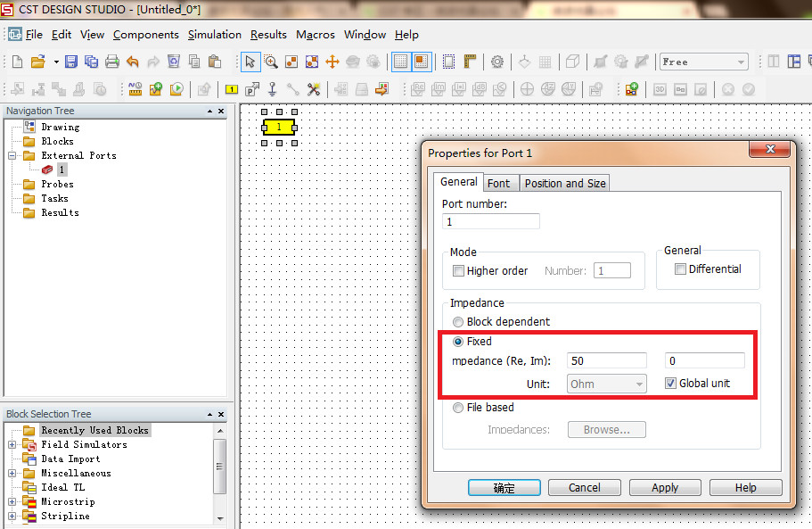Switch to the Position and Size tab
Viewport: 812px width, 529px height.
[x=565, y=184]
